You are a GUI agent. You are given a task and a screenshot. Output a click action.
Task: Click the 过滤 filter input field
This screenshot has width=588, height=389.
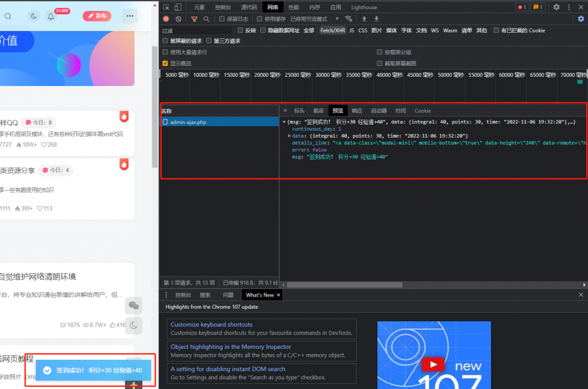point(195,30)
